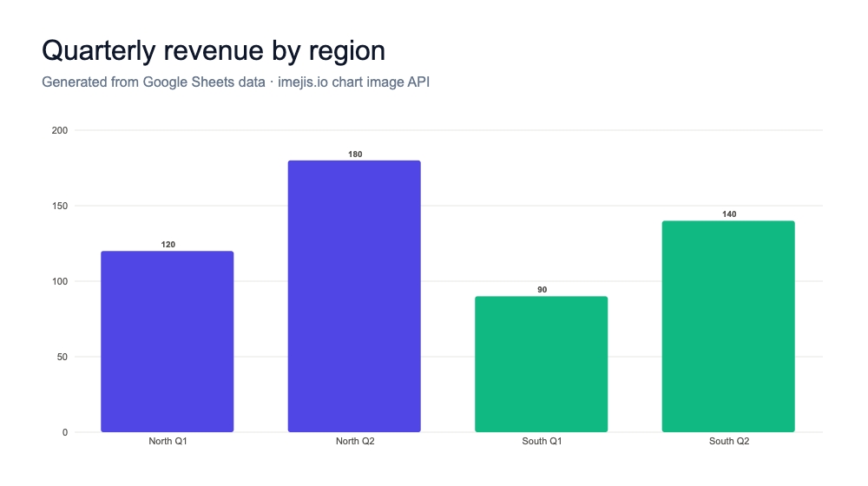
Task: Click the '100' y-axis tick label
Action: point(60,282)
